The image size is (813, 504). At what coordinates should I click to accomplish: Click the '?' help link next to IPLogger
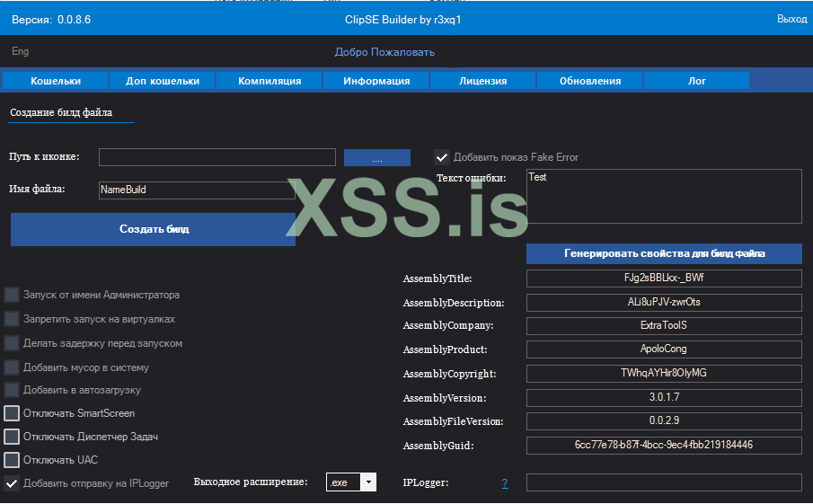(505, 483)
